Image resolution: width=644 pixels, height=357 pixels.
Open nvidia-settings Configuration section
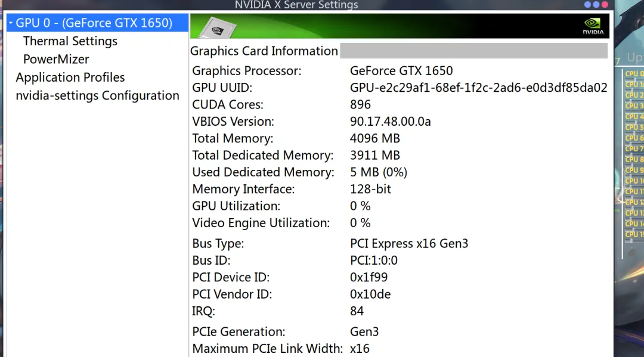[97, 95]
